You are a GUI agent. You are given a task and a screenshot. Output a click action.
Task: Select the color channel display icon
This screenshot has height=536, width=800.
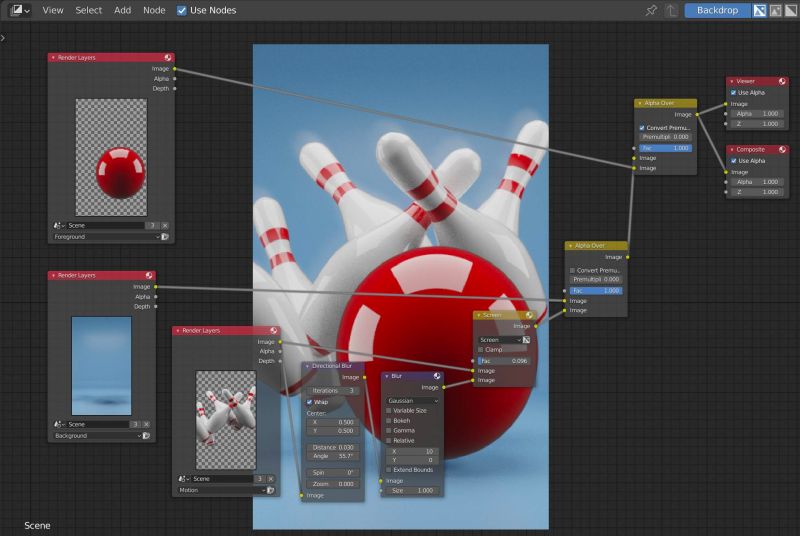tap(776, 10)
